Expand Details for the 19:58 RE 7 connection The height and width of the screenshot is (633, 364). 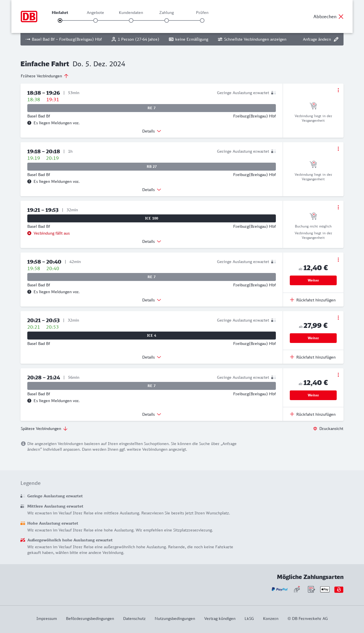[x=152, y=300]
